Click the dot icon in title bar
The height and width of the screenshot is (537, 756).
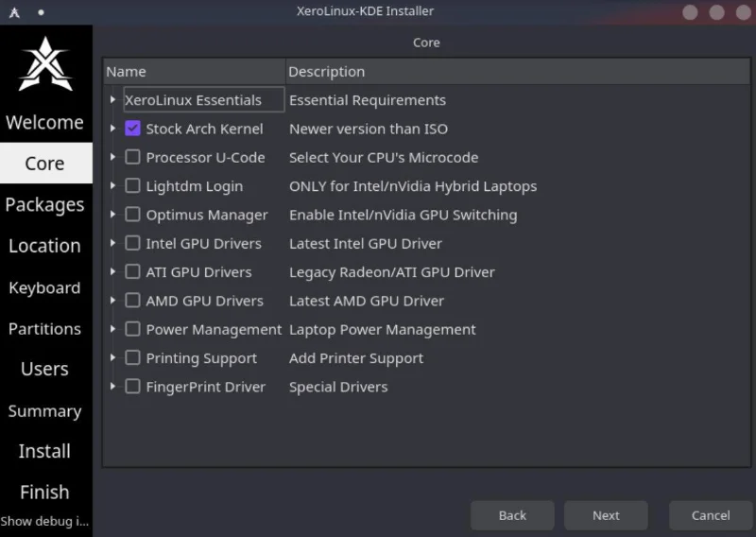click(x=41, y=12)
